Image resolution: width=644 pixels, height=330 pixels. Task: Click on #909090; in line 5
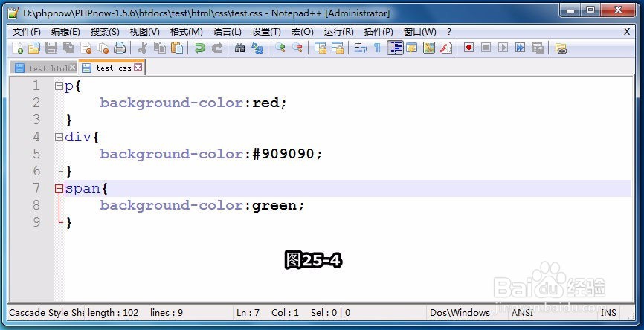coord(287,154)
